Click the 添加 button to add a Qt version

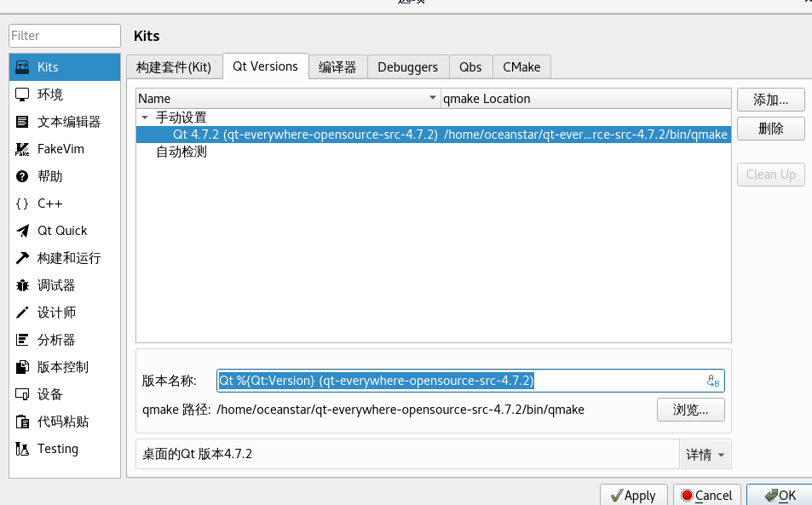[x=770, y=100]
